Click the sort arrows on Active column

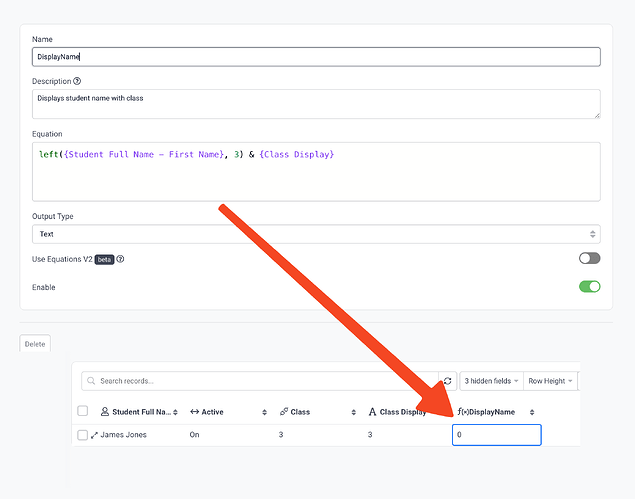[x=265, y=412]
